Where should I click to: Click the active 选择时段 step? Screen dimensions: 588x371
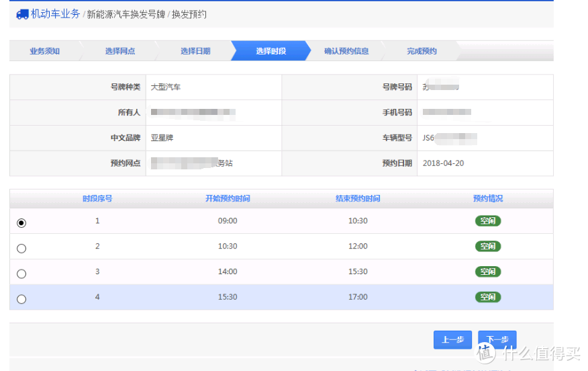(x=271, y=51)
